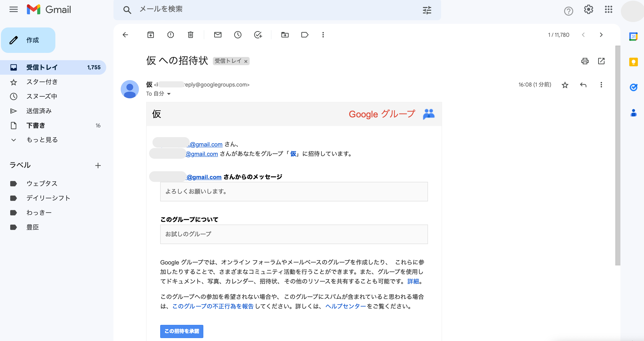Snooze this email
This screenshot has height=341, width=644.
pyautogui.click(x=238, y=35)
